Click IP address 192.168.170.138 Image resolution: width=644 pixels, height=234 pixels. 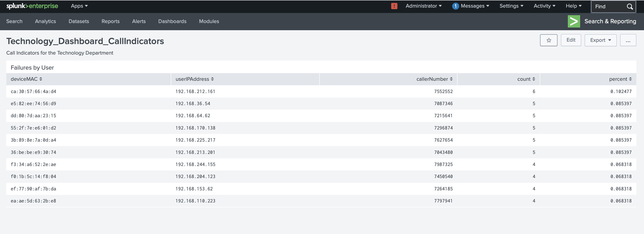pyautogui.click(x=195, y=128)
